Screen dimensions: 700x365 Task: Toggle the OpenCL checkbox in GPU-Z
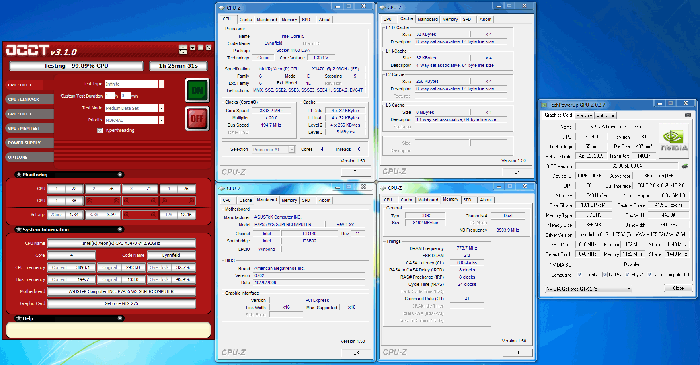pos(579,275)
